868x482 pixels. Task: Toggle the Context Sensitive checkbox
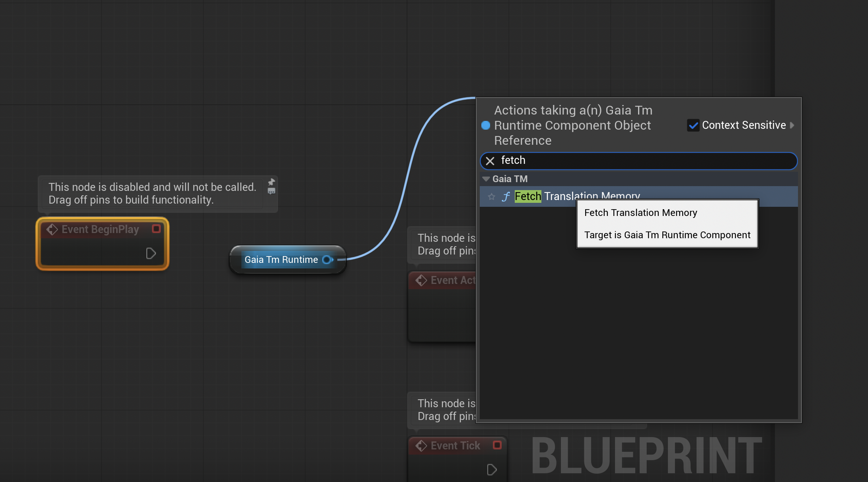(x=693, y=125)
